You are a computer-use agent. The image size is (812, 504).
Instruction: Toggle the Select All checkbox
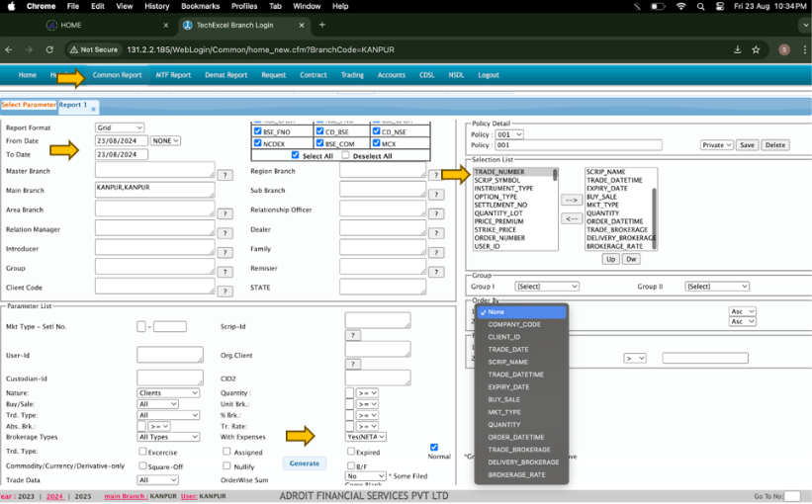pyautogui.click(x=296, y=155)
